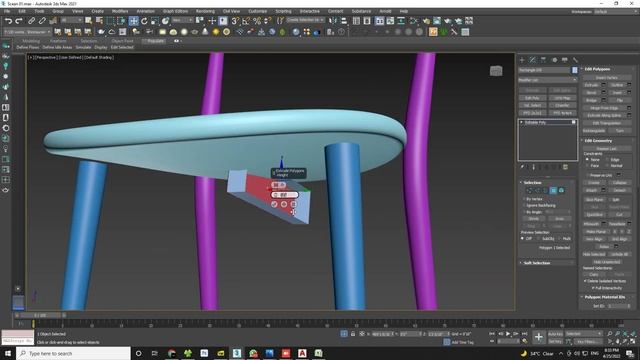
Task: Select the Edge constraint radio button
Action: pyautogui.click(x=607, y=160)
